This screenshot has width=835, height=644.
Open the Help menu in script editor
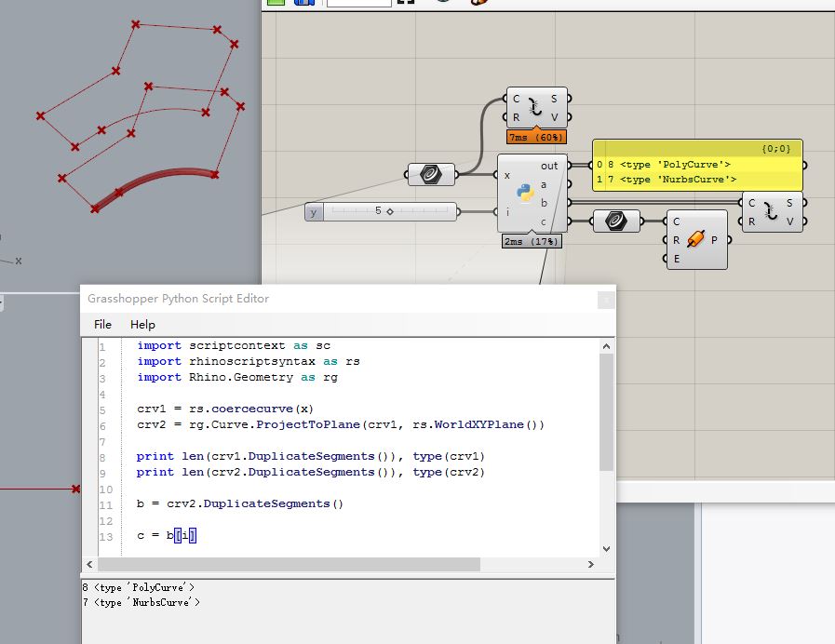coord(142,324)
